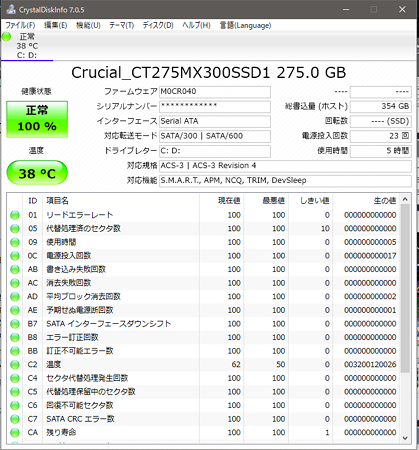Click the supported features field with TRIM
Viewport: 419px width, 450px height.
285,180
